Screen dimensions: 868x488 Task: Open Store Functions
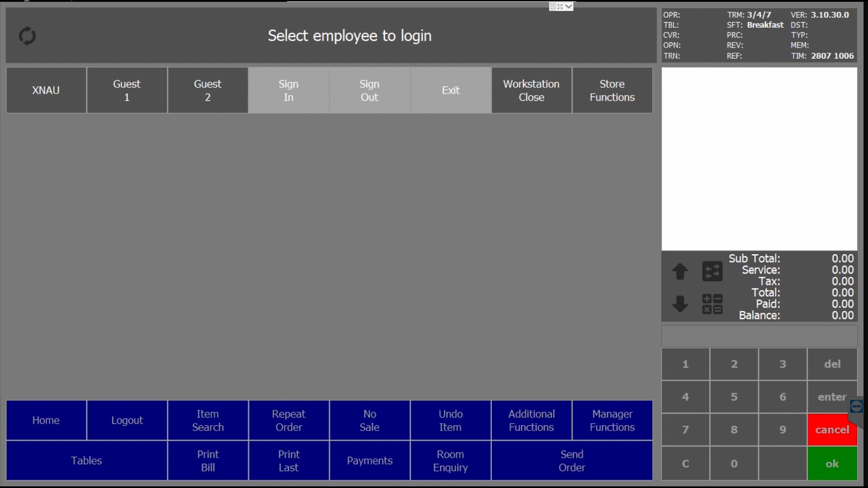[x=612, y=90]
